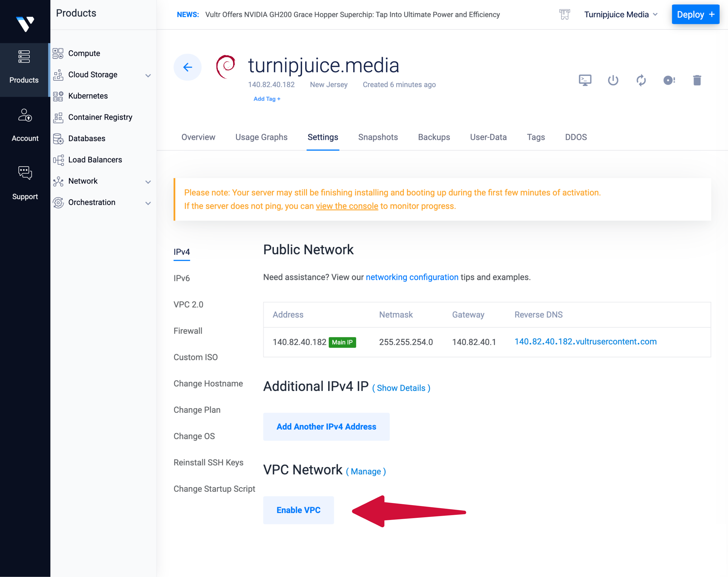Click the Enable VPC button
Viewport: 728px width, 577px height.
(x=298, y=510)
